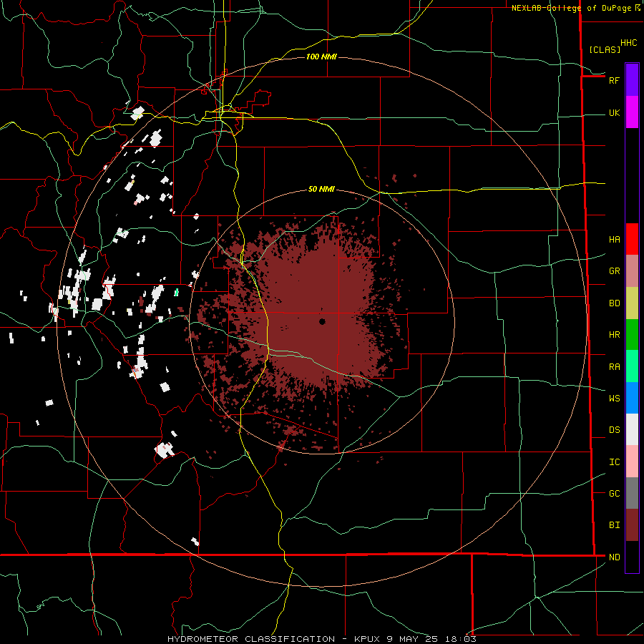The width and height of the screenshot is (644, 644).
Task: Click the ND black legend swatch
Action: click(x=632, y=557)
